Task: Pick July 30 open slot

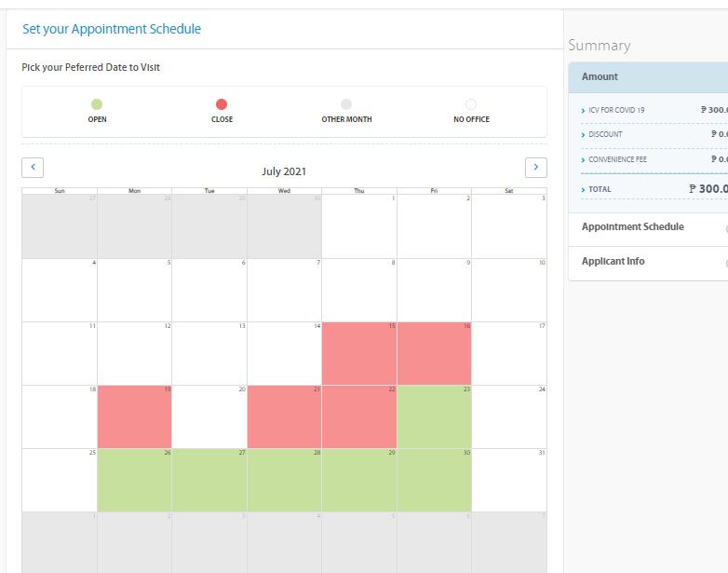Action: tap(434, 480)
